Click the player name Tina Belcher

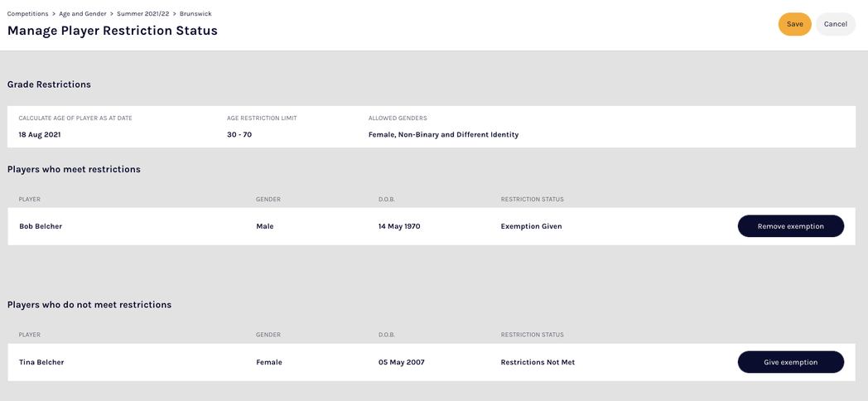(x=41, y=362)
